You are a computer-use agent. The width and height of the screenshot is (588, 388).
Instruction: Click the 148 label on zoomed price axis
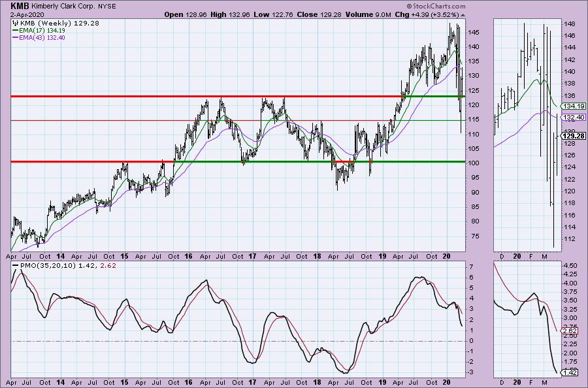[570, 24]
